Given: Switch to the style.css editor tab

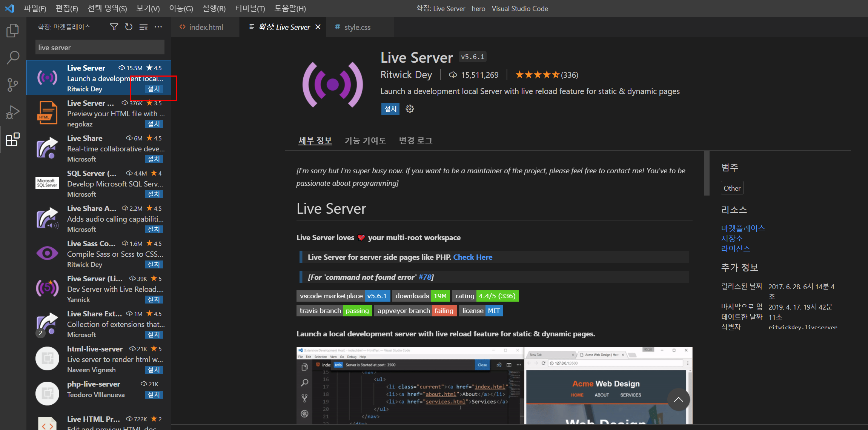Looking at the screenshot, I should click(357, 27).
